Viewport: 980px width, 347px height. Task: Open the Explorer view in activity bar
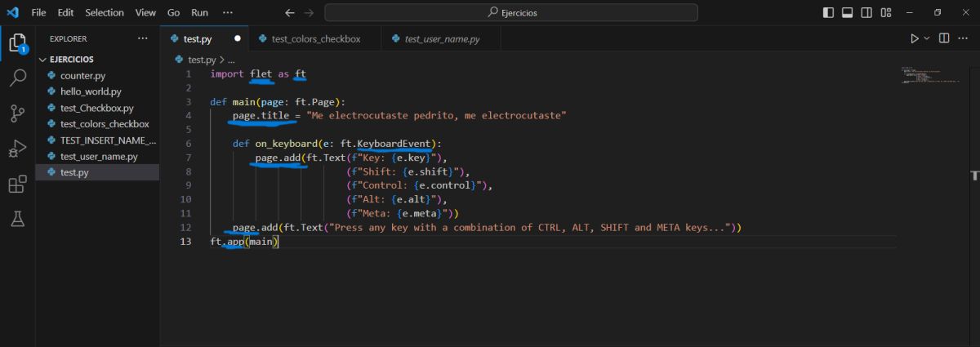(x=17, y=42)
